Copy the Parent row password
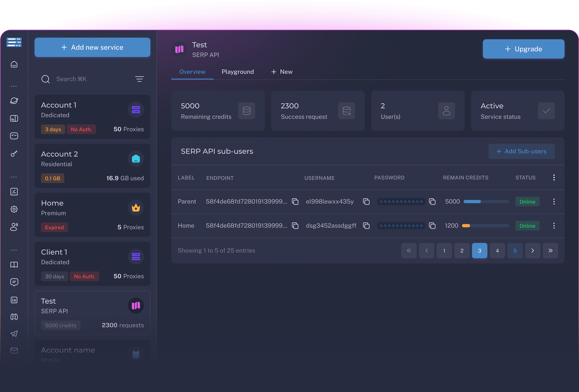Viewport: 579px width, 392px height. point(432,201)
